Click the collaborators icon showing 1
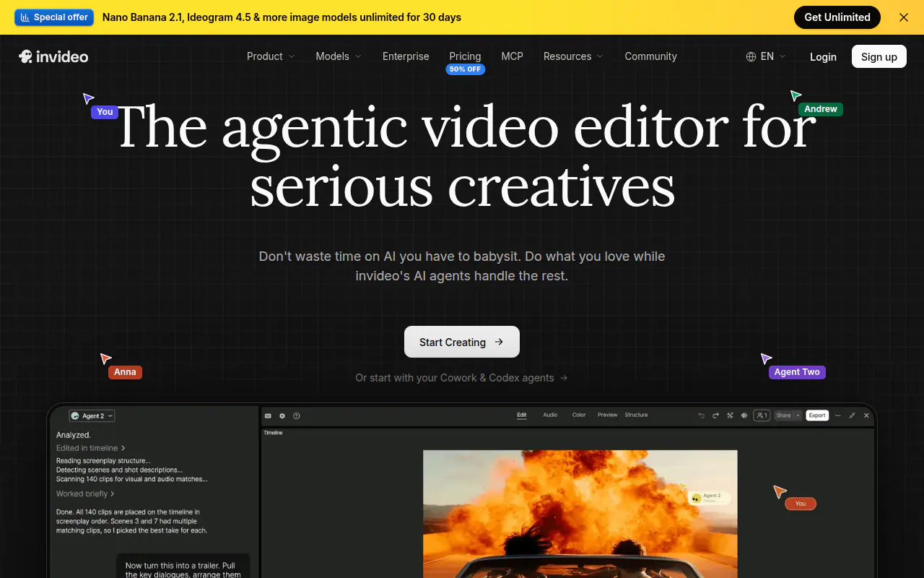The image size is (924, 578). pyautogui.click(x=762, y=415)
